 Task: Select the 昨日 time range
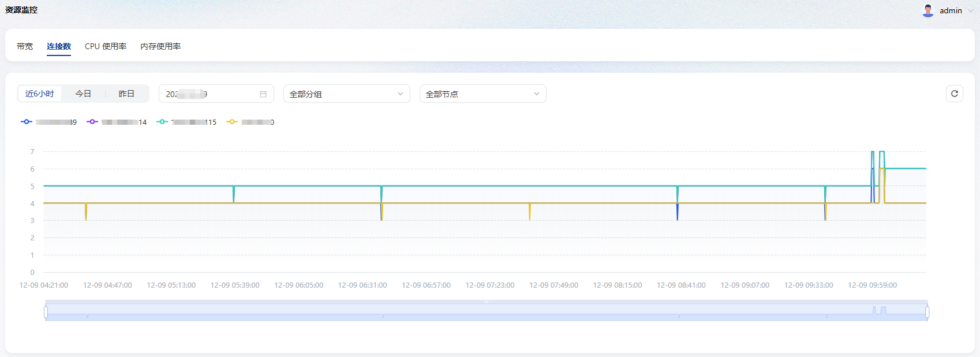(126, 94)
